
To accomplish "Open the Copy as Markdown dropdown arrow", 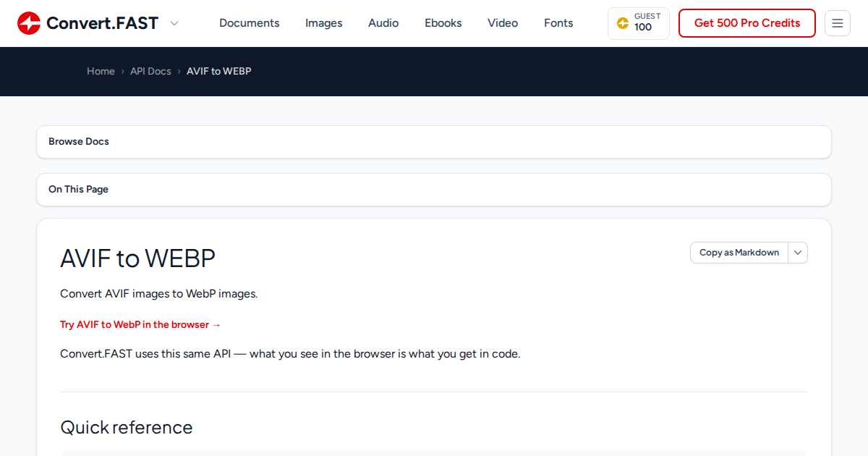I will click(798, 253).
